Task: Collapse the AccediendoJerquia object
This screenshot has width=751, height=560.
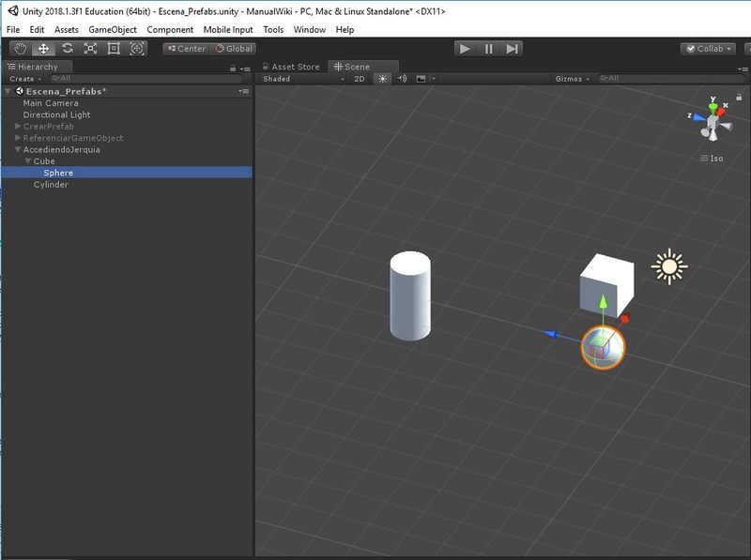Action: point(18,149)
